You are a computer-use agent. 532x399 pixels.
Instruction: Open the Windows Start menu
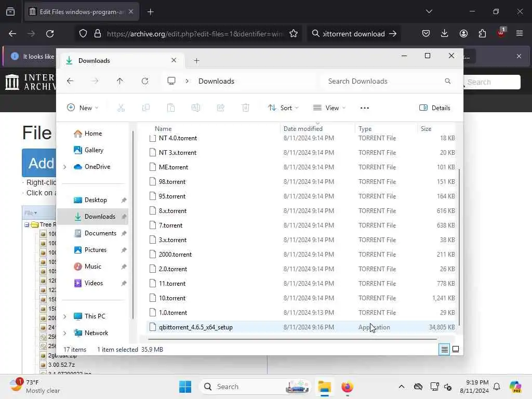185,387
